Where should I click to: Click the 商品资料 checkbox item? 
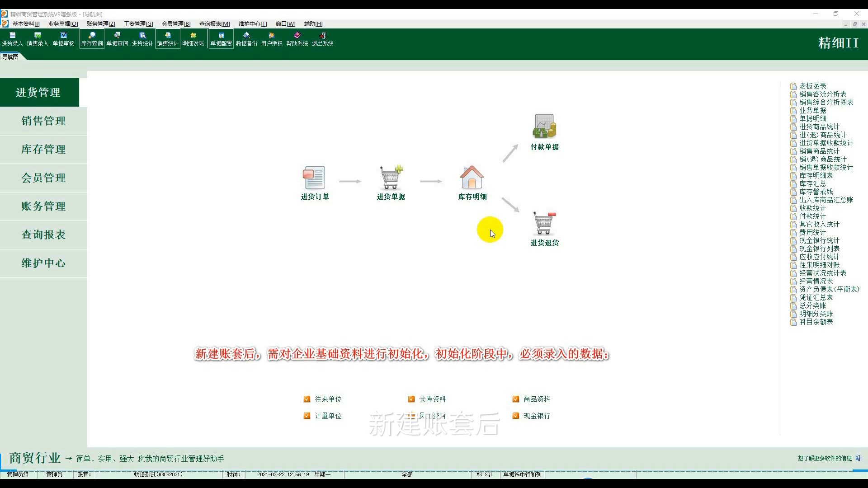(532, 399)
